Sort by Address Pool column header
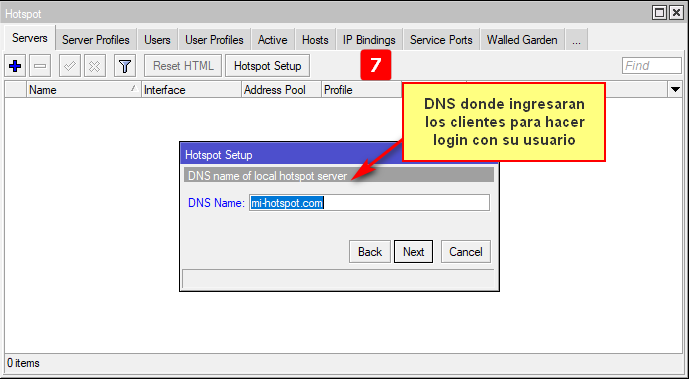The height and width of the screenshot is (379, 689). pyautogui.click(x=281, y=90)
